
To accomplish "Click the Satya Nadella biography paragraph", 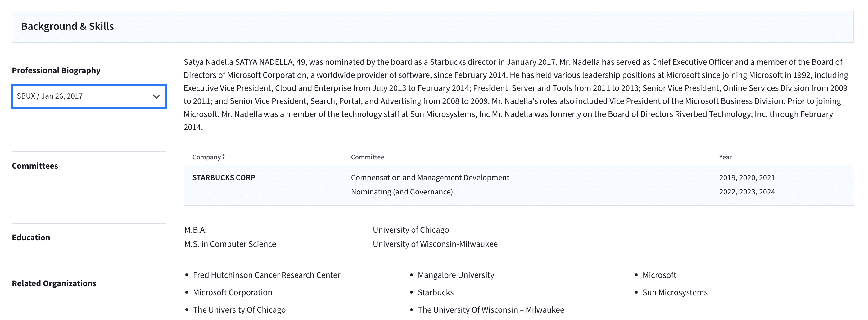I will coord(516,95).
